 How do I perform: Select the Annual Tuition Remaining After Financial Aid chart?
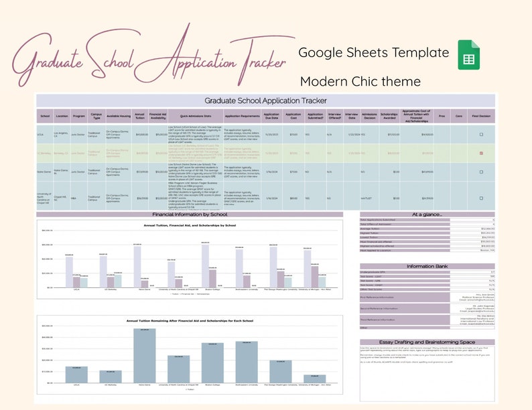[190, 354]
